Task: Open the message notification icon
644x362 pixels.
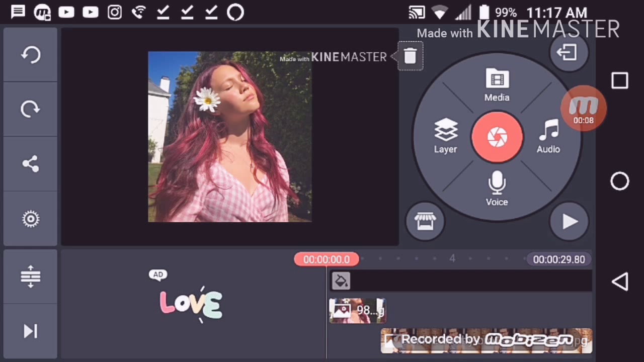Action: (x=18, y=12)
